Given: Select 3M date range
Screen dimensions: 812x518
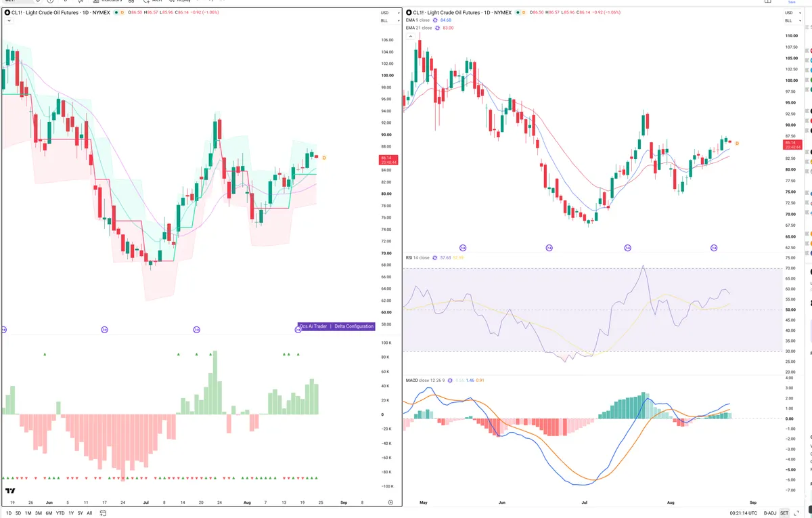Looking at the screenshot, I should tap(38, 513).
